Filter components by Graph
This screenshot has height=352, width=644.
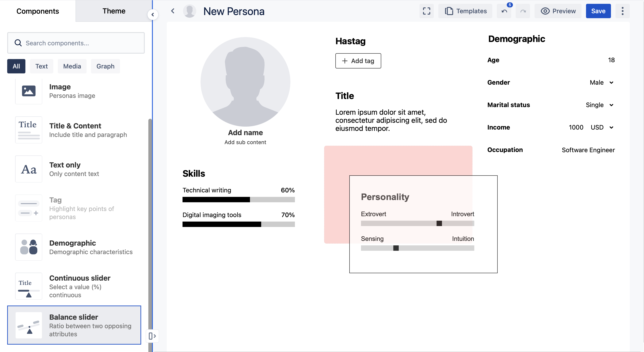[105, 66]
